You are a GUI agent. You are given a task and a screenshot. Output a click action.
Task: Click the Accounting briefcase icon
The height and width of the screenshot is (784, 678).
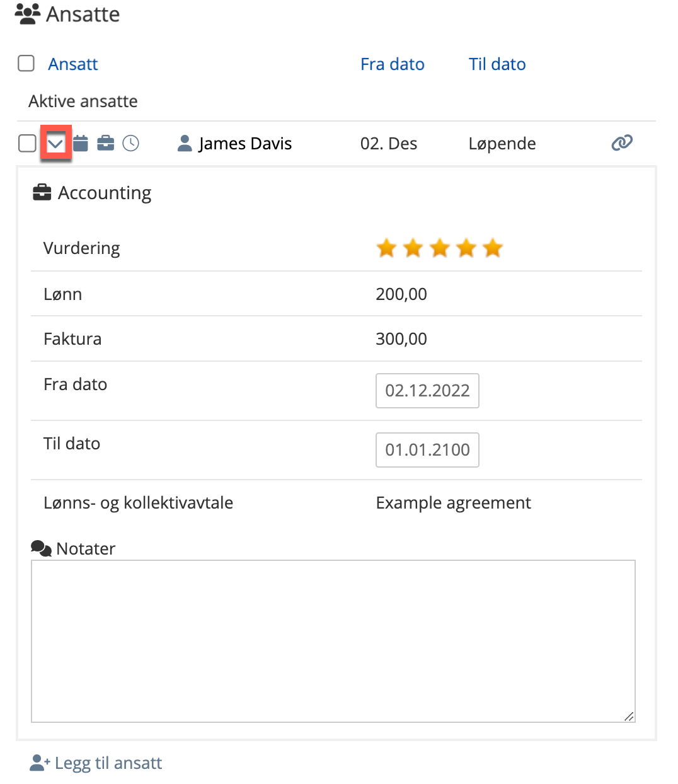42,192
